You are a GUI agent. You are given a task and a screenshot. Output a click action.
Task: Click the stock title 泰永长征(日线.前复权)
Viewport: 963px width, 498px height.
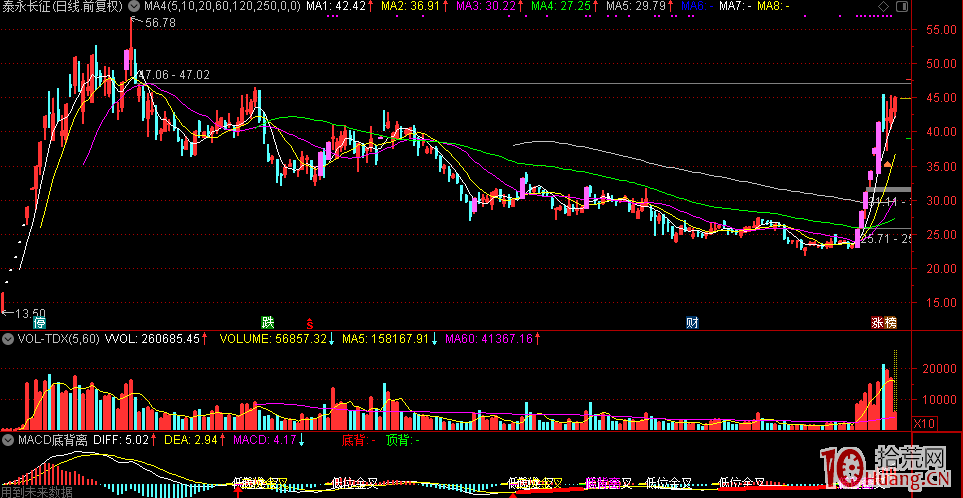pos(63,7)
